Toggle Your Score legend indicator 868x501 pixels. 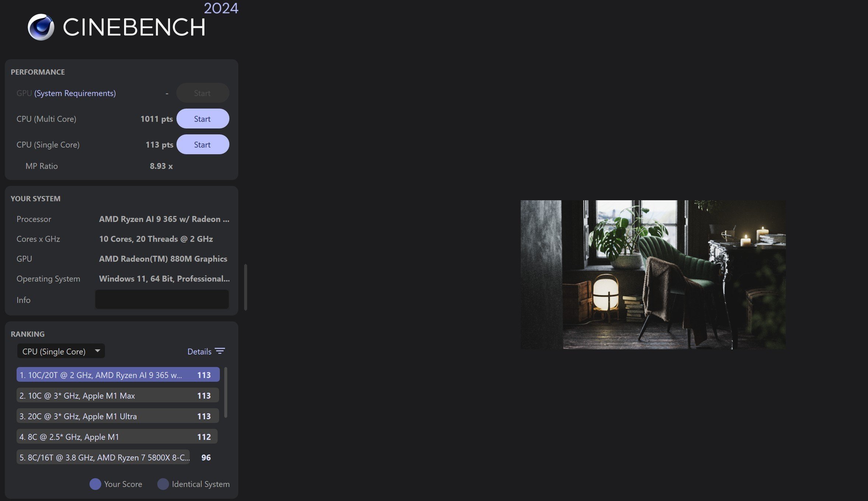click(x=95, y=483)
